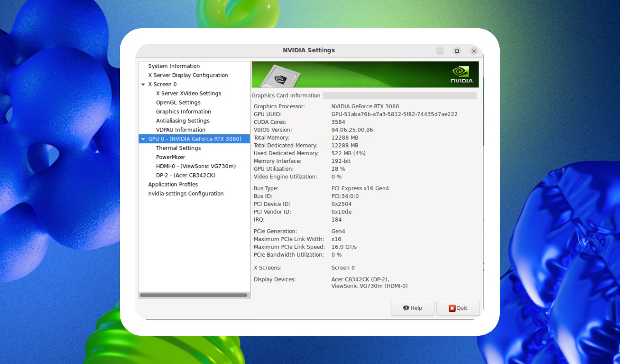Click GPU Utilization value 28 %

pos(338,169)
